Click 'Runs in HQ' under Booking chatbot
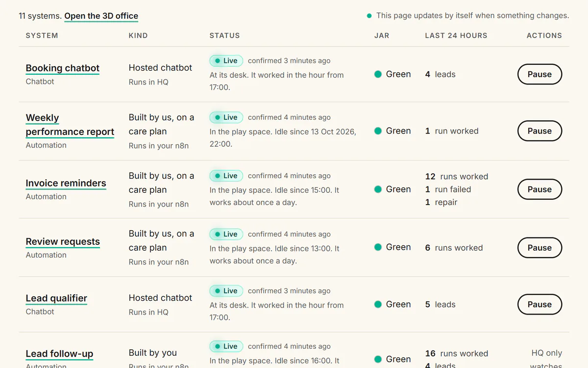Image resolution: width=588 pixels, height=368 pixels. point(148,82)
